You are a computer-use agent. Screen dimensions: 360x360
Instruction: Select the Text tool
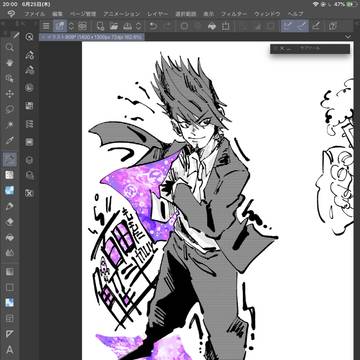tap(10, 350)
